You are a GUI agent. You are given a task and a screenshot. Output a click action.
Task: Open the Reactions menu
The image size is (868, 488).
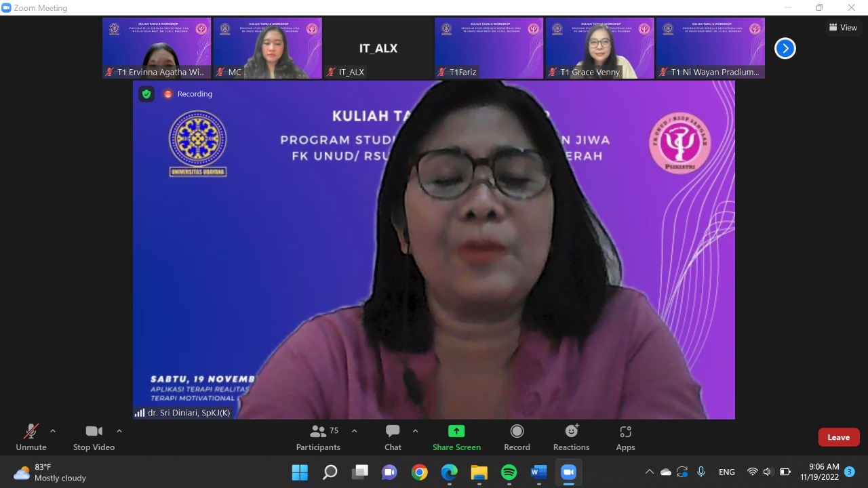tap(571, 438)
